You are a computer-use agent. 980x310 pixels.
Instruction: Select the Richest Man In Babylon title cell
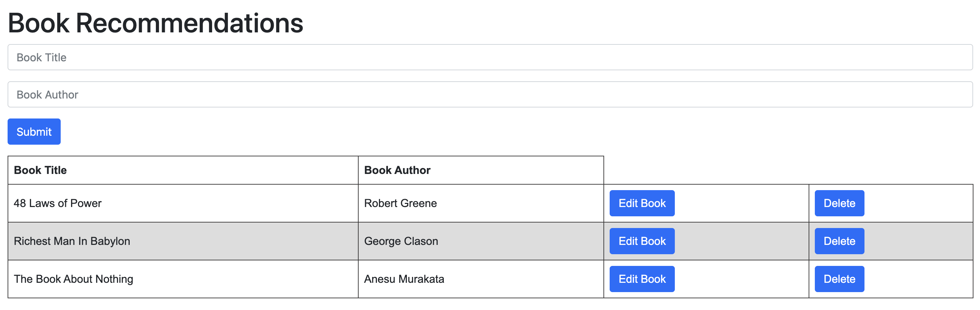click(x=72, y=241)
